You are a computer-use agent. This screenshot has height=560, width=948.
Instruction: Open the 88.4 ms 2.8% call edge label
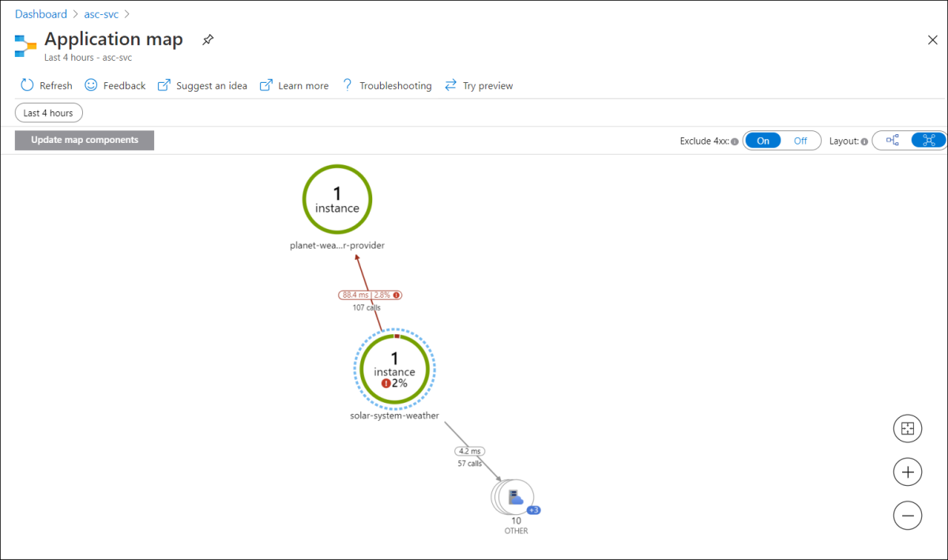[371, 295]
